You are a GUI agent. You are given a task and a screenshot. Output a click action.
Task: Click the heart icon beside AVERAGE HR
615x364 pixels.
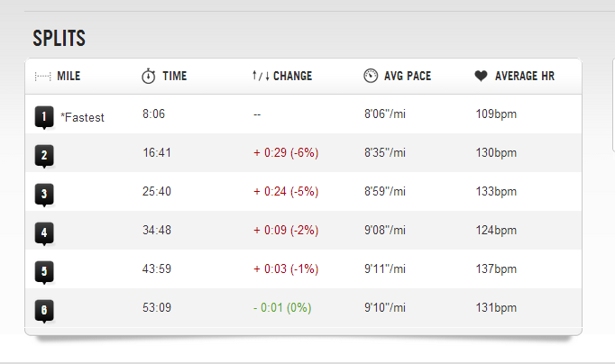click(x=481, y=76)
